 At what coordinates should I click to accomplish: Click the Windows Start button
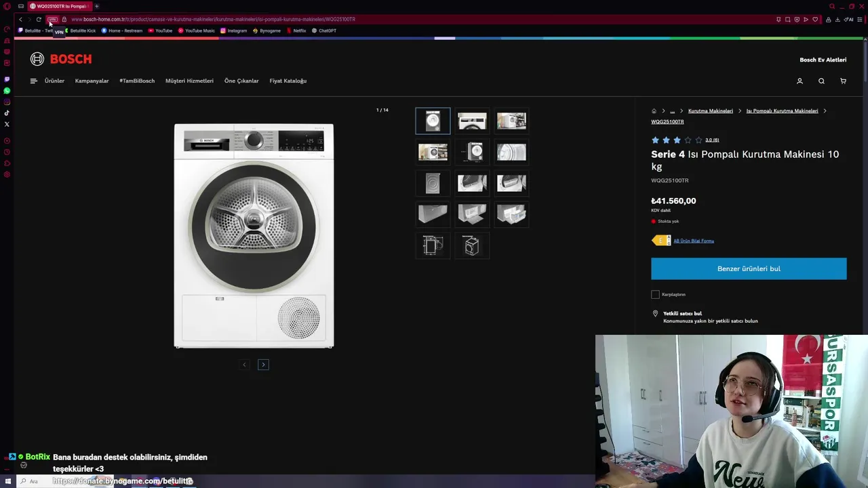[7, 481]
